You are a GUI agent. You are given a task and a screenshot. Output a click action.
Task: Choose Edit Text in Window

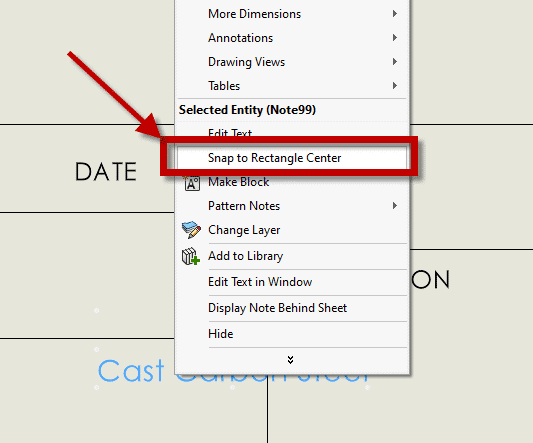(x=260, y=282)
